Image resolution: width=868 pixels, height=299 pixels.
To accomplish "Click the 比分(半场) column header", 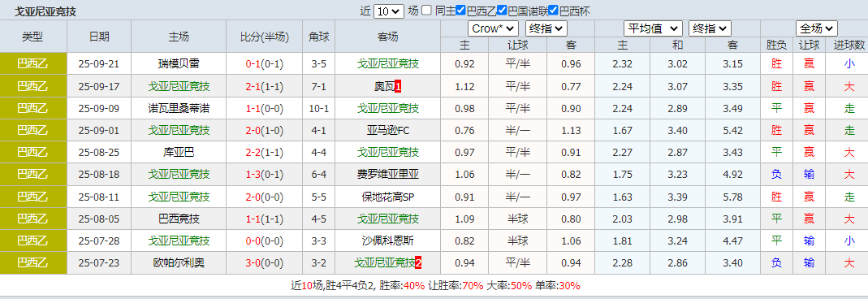I will [265, 37].
